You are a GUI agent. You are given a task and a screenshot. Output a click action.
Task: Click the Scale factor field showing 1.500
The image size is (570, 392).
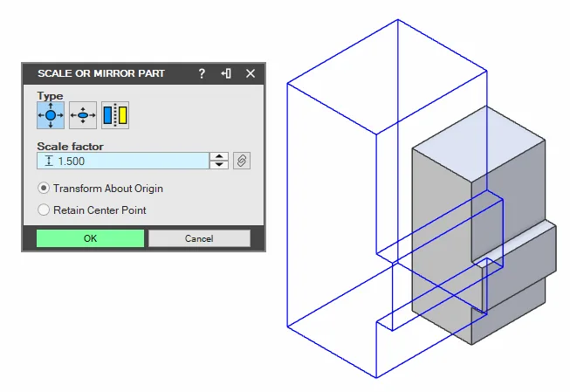coord(123,161)
